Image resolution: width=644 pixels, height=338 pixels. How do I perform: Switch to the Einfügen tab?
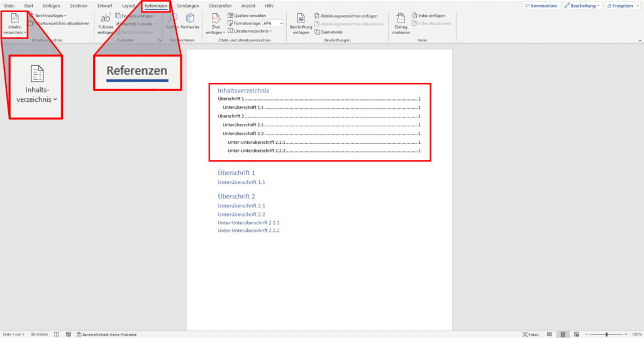tap(52, 6)
